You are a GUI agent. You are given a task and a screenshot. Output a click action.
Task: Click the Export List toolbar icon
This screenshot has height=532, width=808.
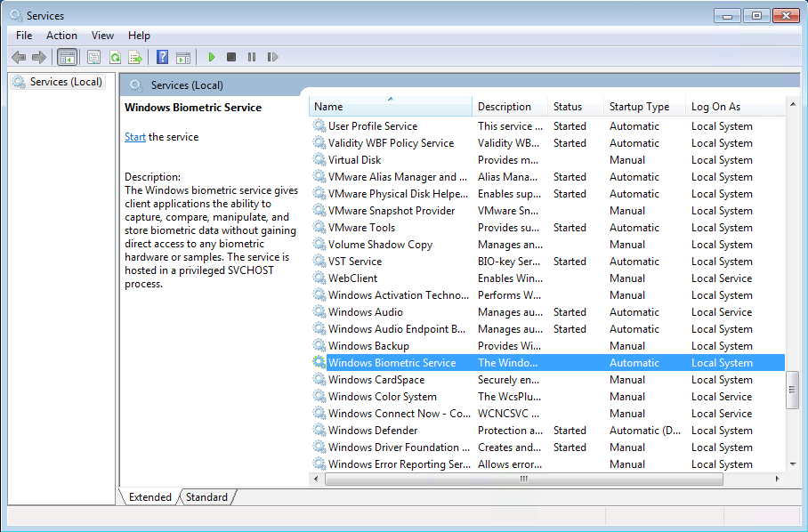(135, 57)
